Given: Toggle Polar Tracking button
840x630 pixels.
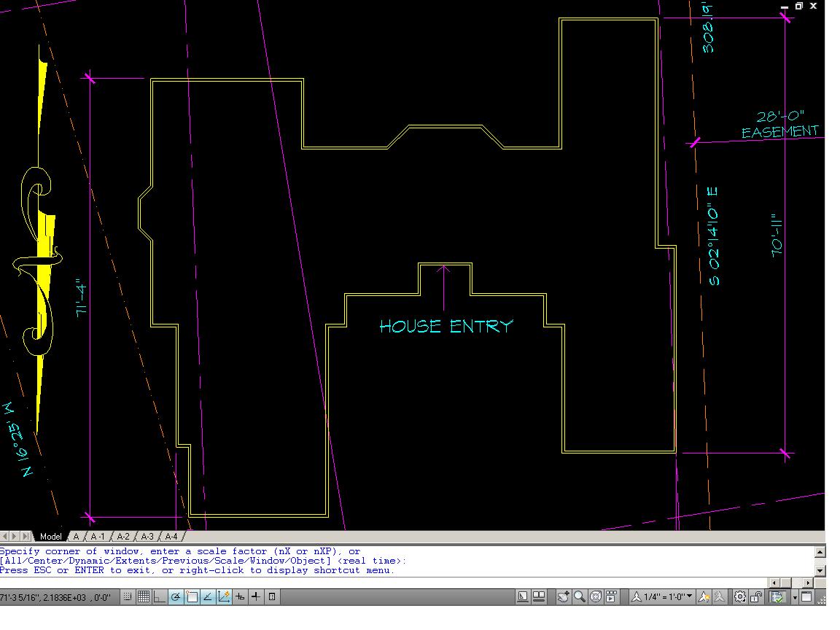Looking at the screenshot, I should (176, 596).
